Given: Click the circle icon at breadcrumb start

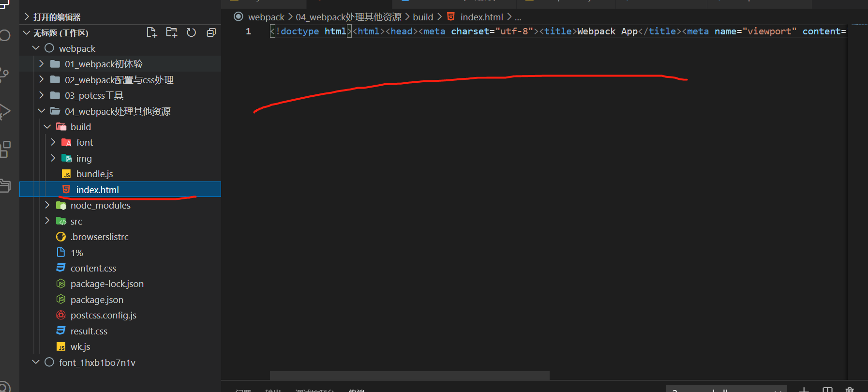Looking at the screenshot, I should pos(238,16).
